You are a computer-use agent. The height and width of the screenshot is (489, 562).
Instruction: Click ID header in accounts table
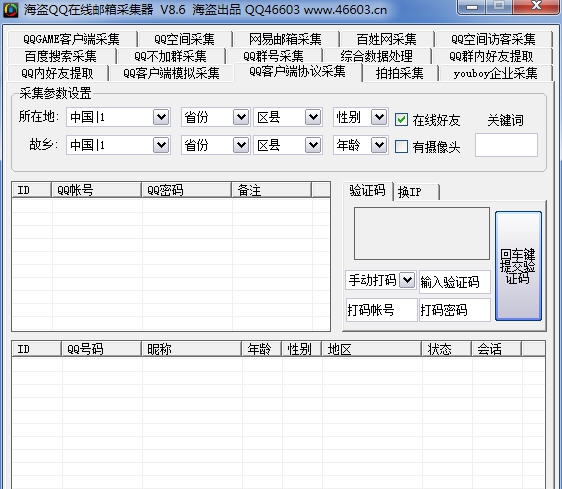pos(32,190)
